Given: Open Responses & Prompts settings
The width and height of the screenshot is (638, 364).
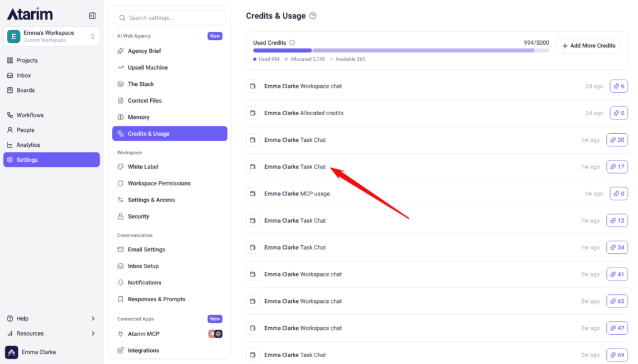Looking at the screenshot, I should (x=156, y=299).
